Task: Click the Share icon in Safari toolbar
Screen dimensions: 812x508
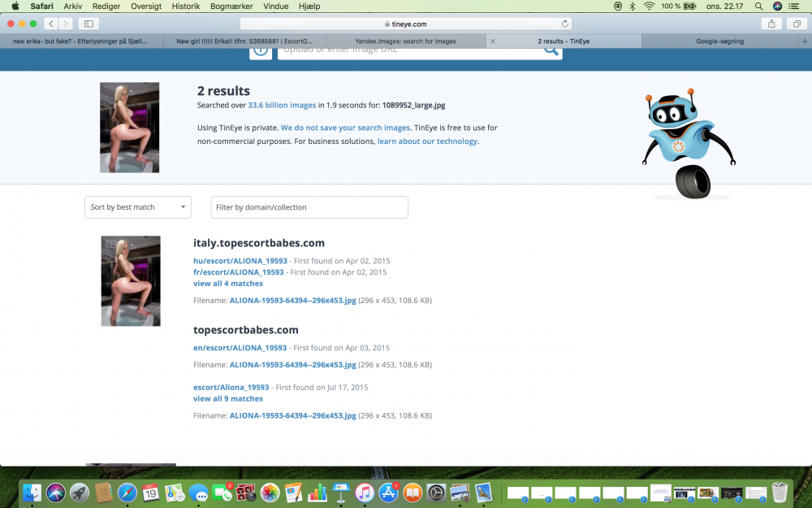Action: tap(770, 24)
